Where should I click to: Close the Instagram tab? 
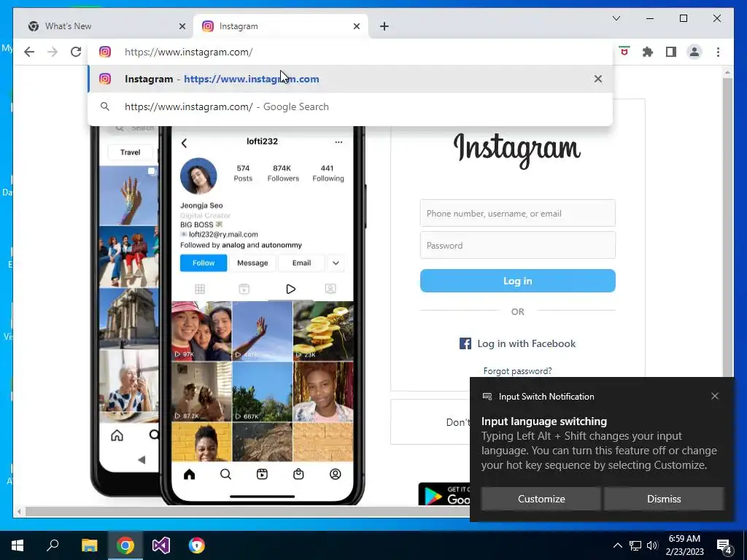pyautogui.click(x=356, y=26)
